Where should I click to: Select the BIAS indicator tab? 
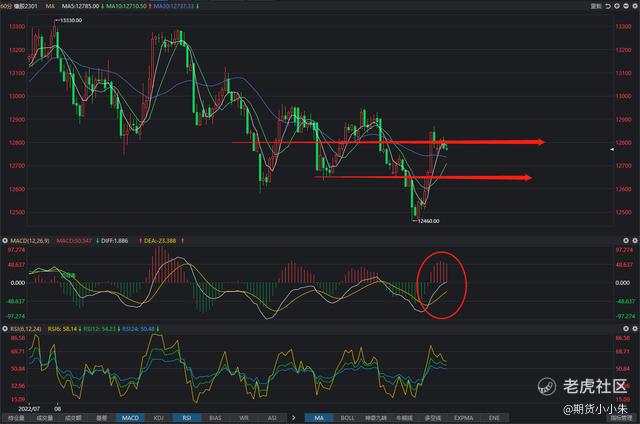215,418
